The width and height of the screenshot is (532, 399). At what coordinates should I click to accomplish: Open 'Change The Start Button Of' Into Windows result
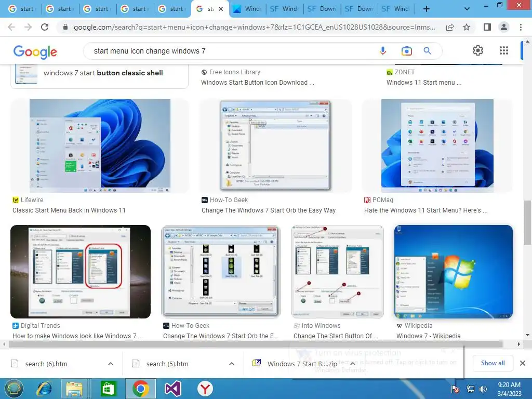pos(335,336)
